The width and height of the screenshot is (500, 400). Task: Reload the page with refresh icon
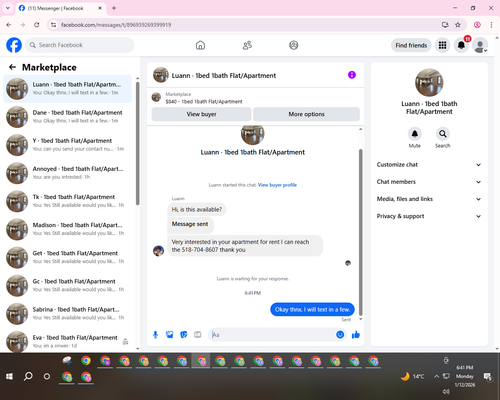pos(37,25)
